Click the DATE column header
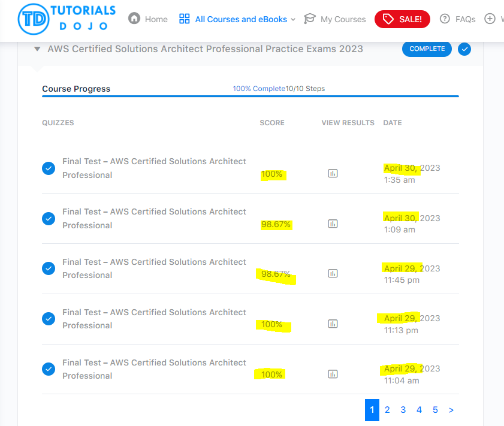Screen dimensions: 504x426 point(393,123)
